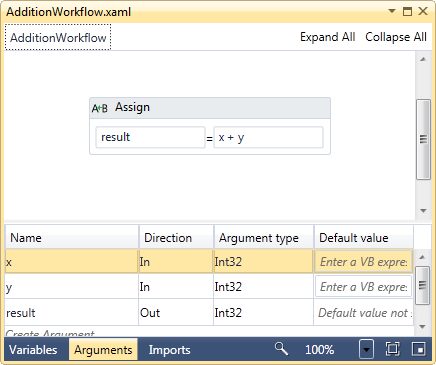436x365 pixels.
Task: Click the fit to screen icon
Action: (x=392, y=349)
